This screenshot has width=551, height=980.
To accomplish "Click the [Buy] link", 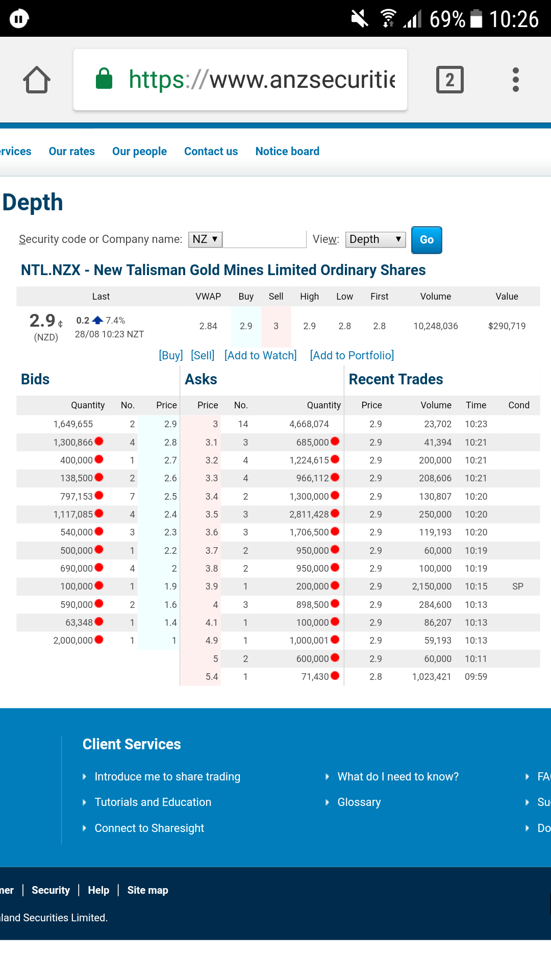I will point(171,355).
